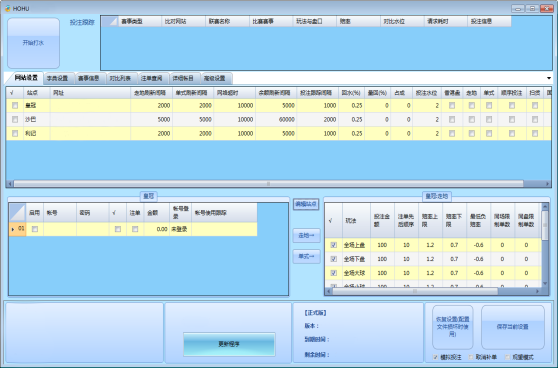Click the 站点 column header
The height and width of the screenshot is (368, 558).
tap(37, 93)
